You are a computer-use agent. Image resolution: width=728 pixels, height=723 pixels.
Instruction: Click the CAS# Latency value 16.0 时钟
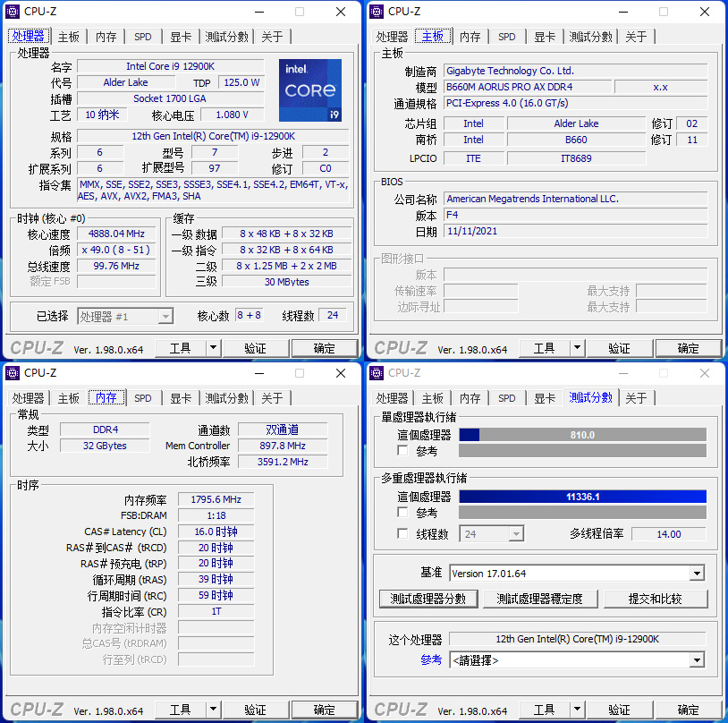click(x=216, y=532)
